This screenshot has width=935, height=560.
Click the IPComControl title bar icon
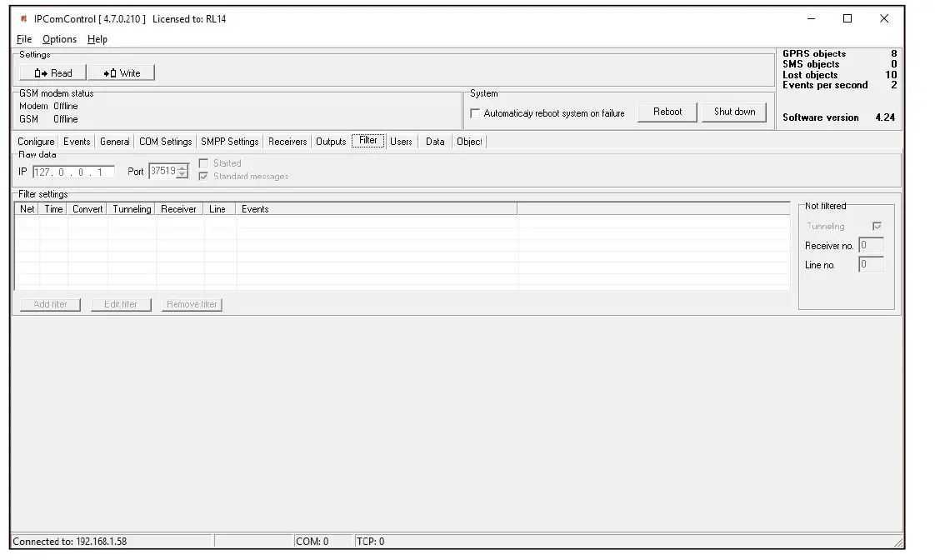pyautogui.click(x=22, y=18)
